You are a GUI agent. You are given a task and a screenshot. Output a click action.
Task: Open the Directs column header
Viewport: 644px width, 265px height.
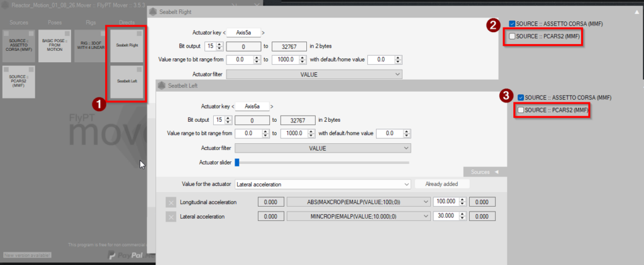click(127, 22)
